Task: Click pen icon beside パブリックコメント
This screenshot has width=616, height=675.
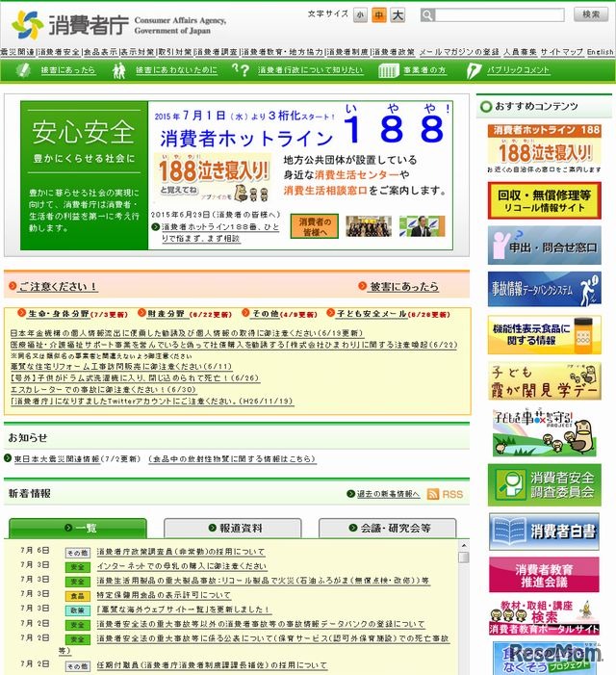Action: coord(475,70)
